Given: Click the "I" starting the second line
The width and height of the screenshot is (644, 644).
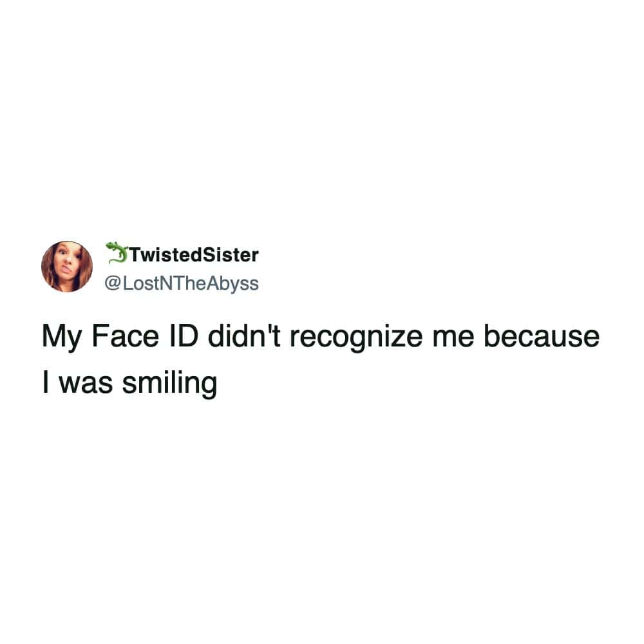Looking at the screenshot, I should [46, 383].
